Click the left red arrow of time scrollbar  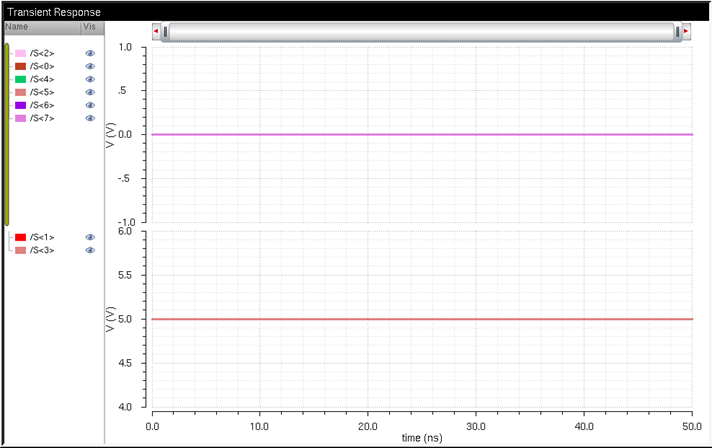pos(156,31)
